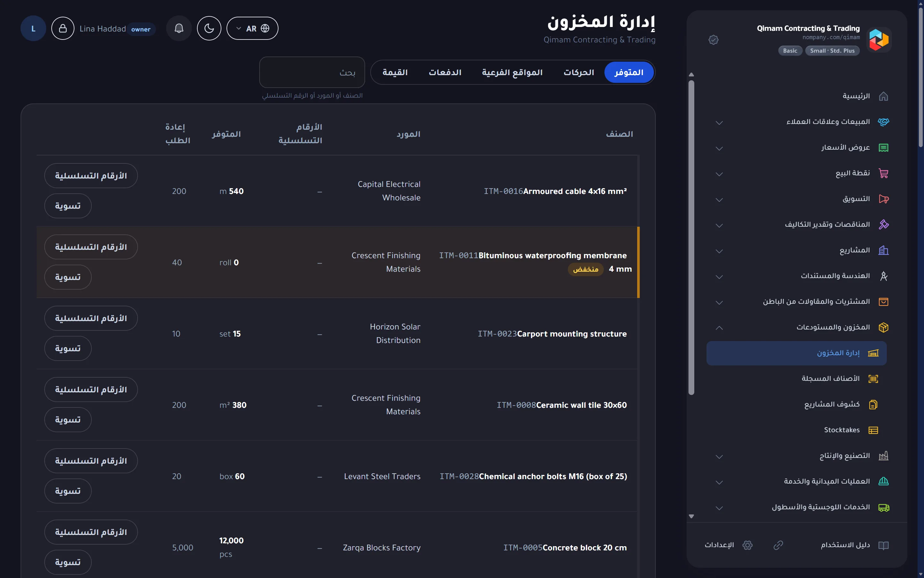Click الأرقام التسلسلية for Armoured cable row
Image resolution: width=924 pixels, height=578 pixels.
(91, 175)
